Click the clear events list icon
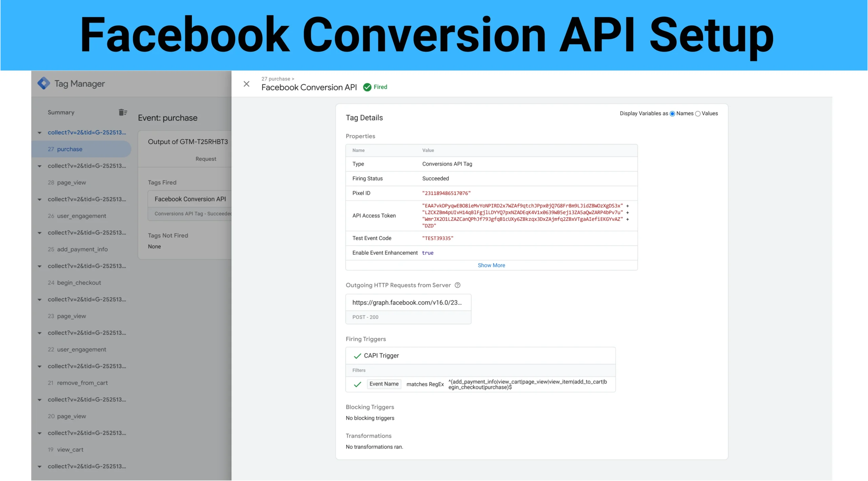868x481 pixels. [123, 112]
